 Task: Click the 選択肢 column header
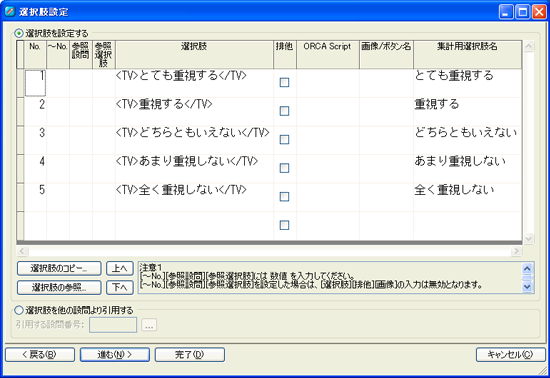[194, 55]
